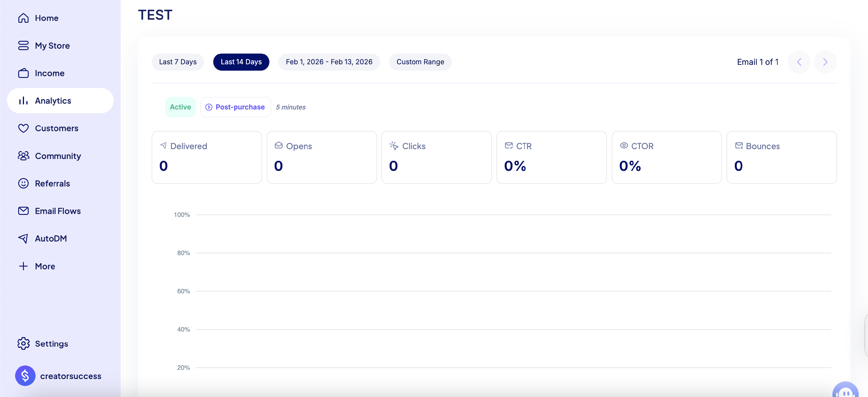Select the Last 7 Days filter

(x=178, y=62)
